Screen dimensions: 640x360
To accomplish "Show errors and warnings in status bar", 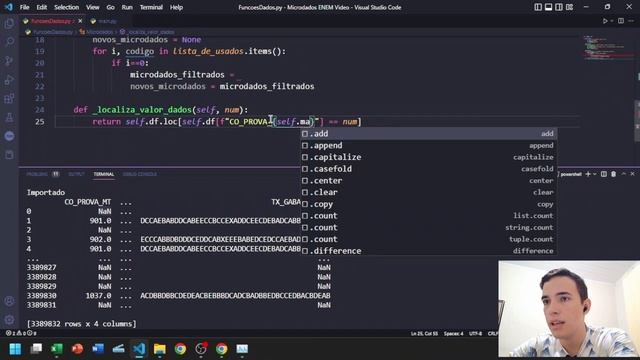I will [x=21, y=333].
